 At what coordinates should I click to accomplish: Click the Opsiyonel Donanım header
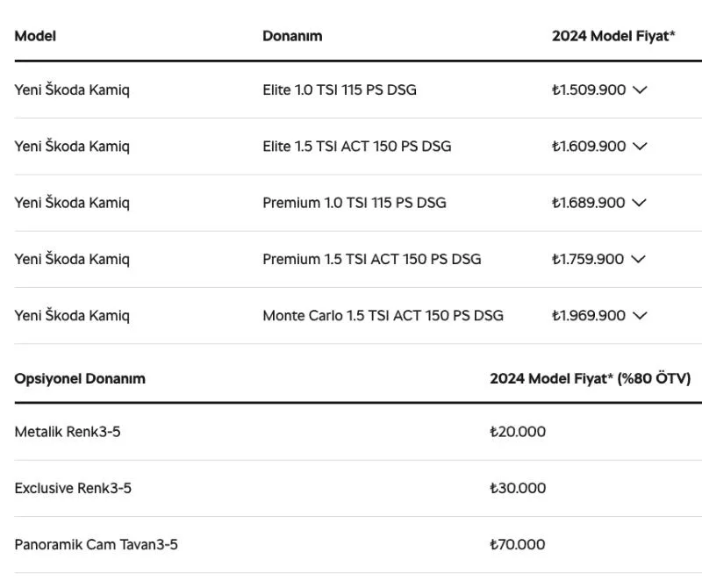point(80,379)
